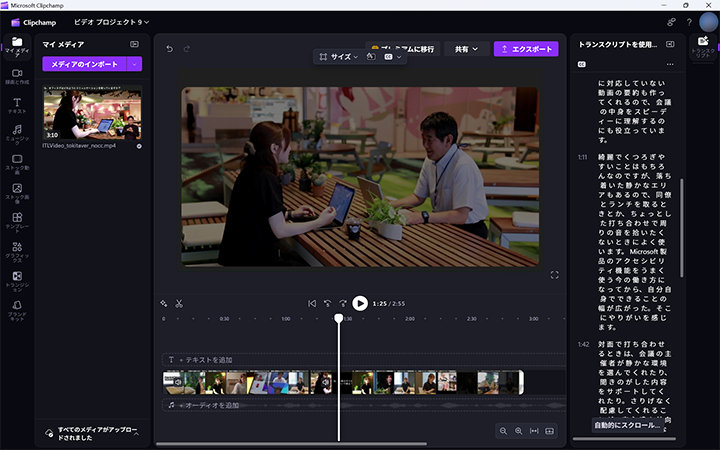Image resolution: width=720 pixels, height=450 pixels.
Task: Open the Brand kit sidebar tab
Action: click(x=17, y=310)
